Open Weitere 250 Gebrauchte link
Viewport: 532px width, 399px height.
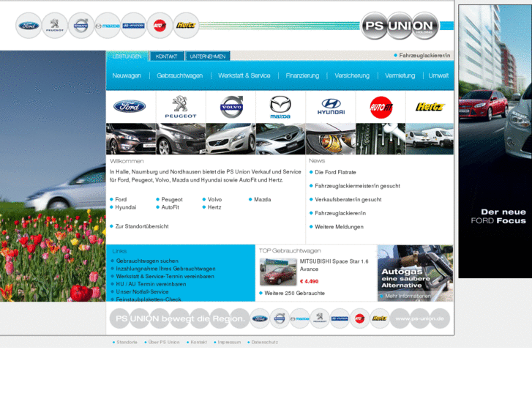294,293
